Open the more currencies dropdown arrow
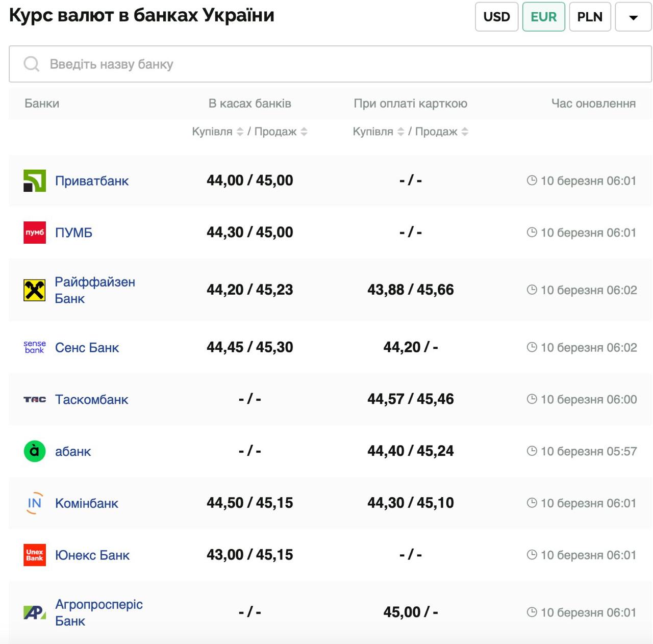 pos(633,17)
